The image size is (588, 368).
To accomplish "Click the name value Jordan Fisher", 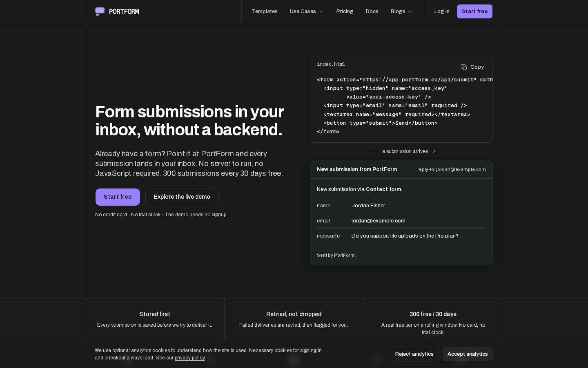I will (368, 206).
